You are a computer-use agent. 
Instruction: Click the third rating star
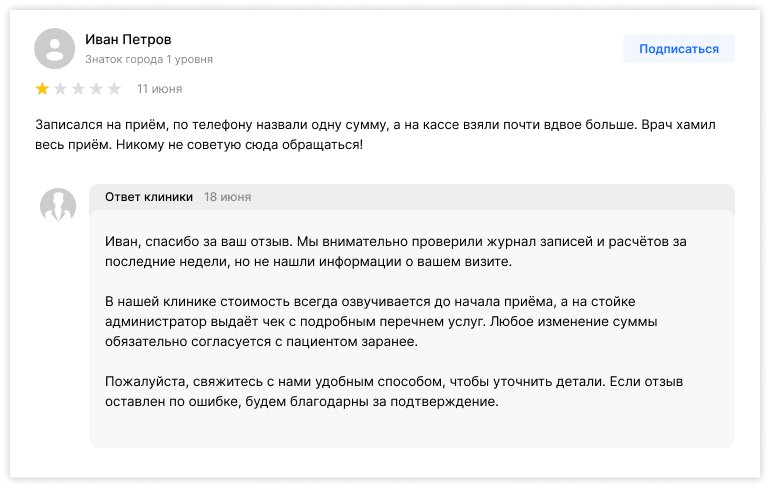tap(78, 89)
